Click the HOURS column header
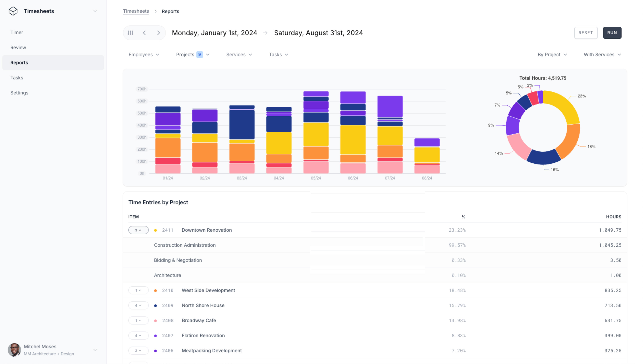Image resolution: width=643 pixels, height=364 pixels. (x=614, y=217)
